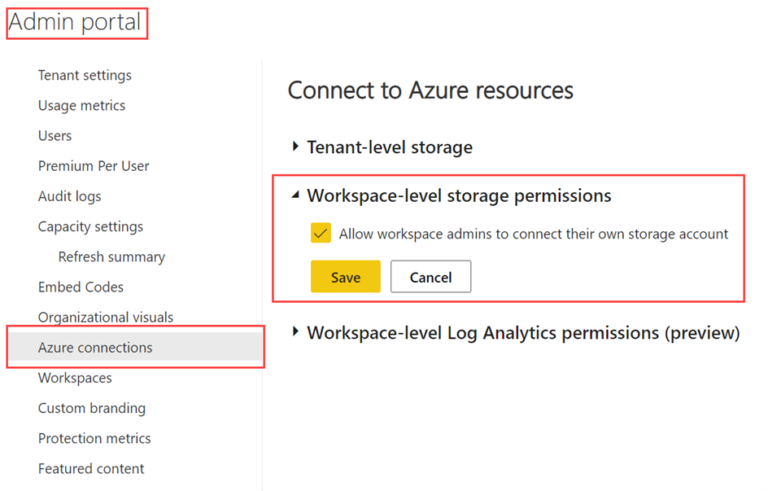Expand Tenant-level storage arrow
Image resolution: width=768 pixels, height=491 pixels.
[x=295, y=147]
